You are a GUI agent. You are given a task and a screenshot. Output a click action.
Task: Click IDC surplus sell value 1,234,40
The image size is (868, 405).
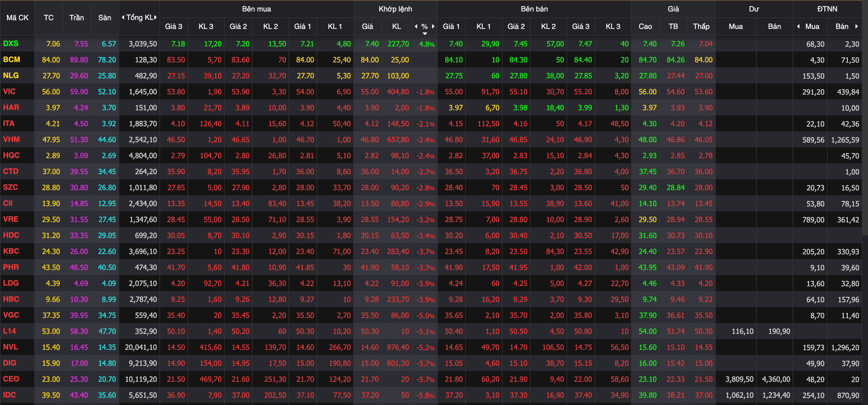pyautogui.click(x=776, y=395)
